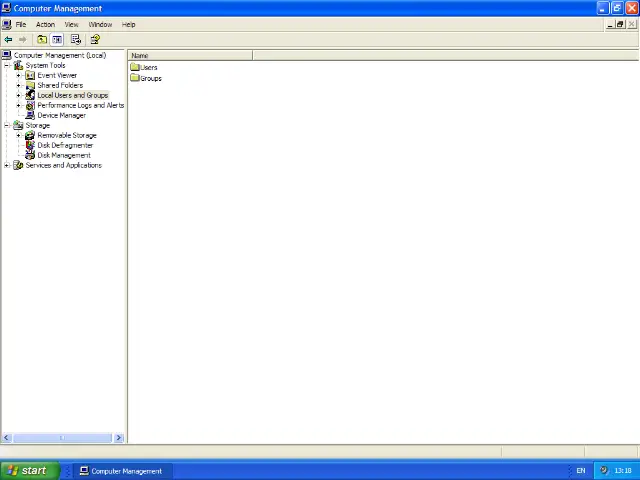This screenshot has width=640, height=480.
Task: Close the inner console window
Action: tap(631, 24)
